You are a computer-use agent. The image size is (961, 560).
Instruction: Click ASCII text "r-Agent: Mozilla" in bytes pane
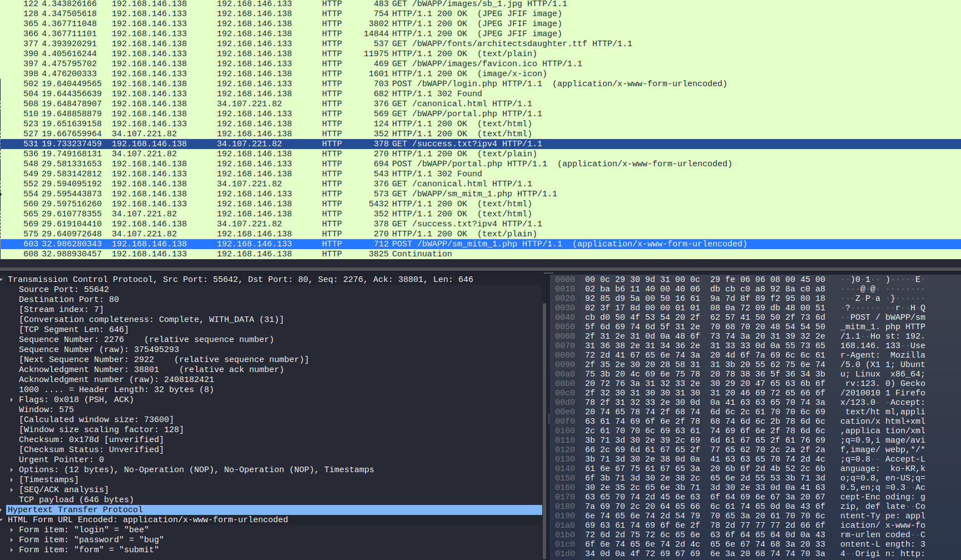(x=883, y=355)
